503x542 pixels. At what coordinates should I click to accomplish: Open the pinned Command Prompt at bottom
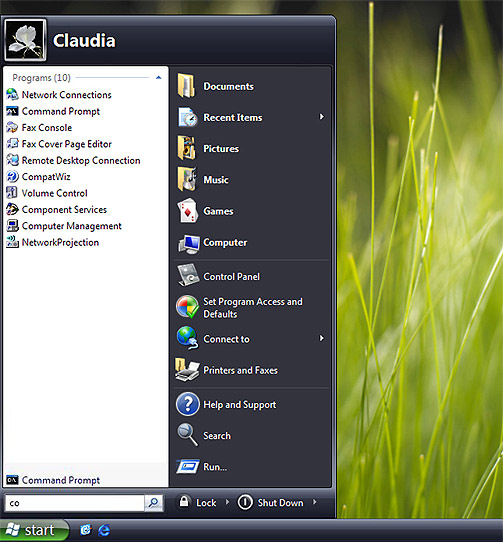[x=85, y=480]
